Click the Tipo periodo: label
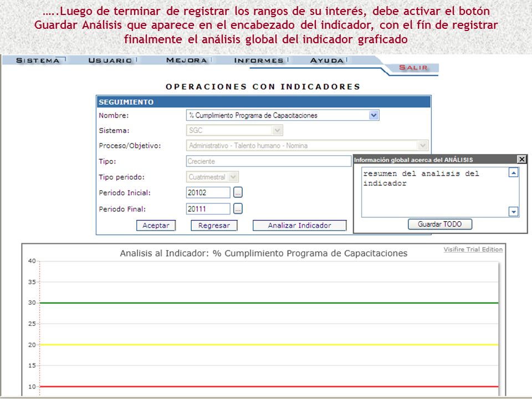This screenshot has height=399, width=532. (121, 177)
